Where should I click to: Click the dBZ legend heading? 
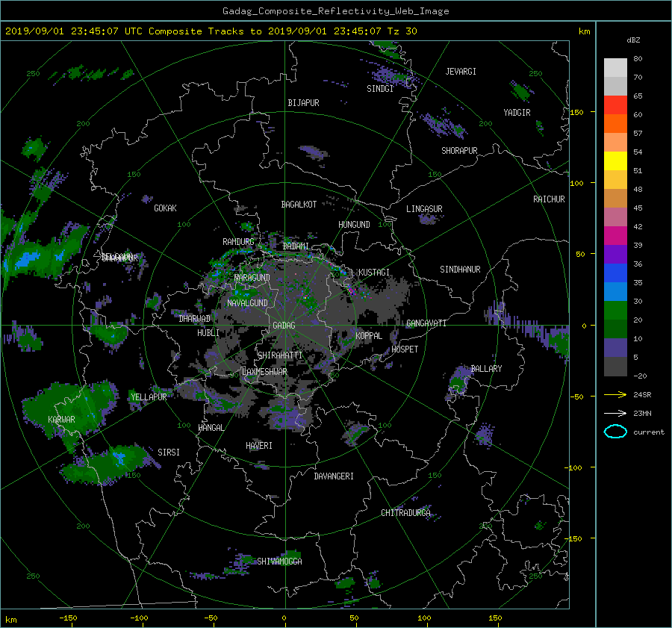(633, 40)
